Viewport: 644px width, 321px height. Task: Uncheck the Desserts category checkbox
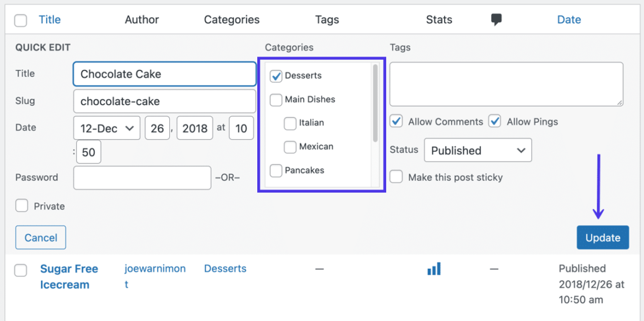pyautogui.click(x=276, y=76)
